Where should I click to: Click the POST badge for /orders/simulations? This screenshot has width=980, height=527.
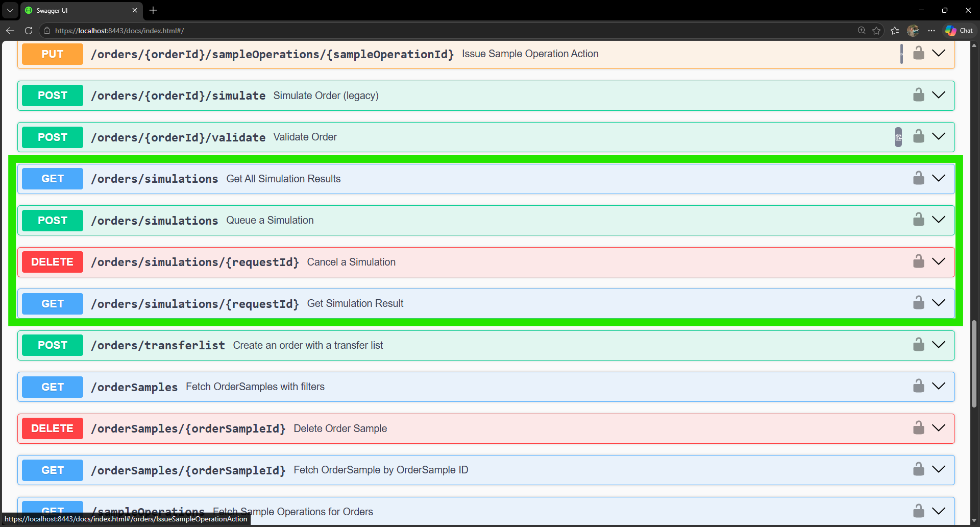click(53, 221)
